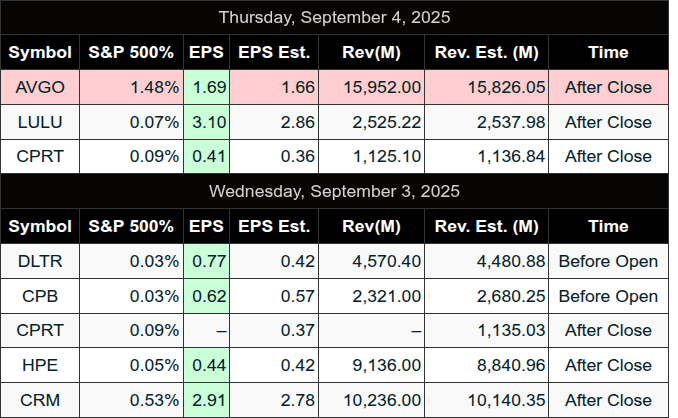Click AVGO's After Close time cell

pyautogui.click(x=608, y=87)
